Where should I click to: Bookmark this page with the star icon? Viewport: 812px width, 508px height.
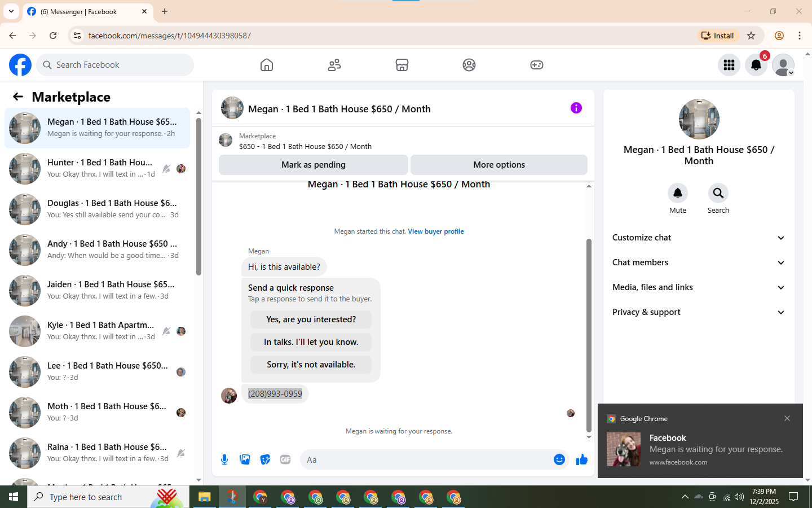pos(751,36)
